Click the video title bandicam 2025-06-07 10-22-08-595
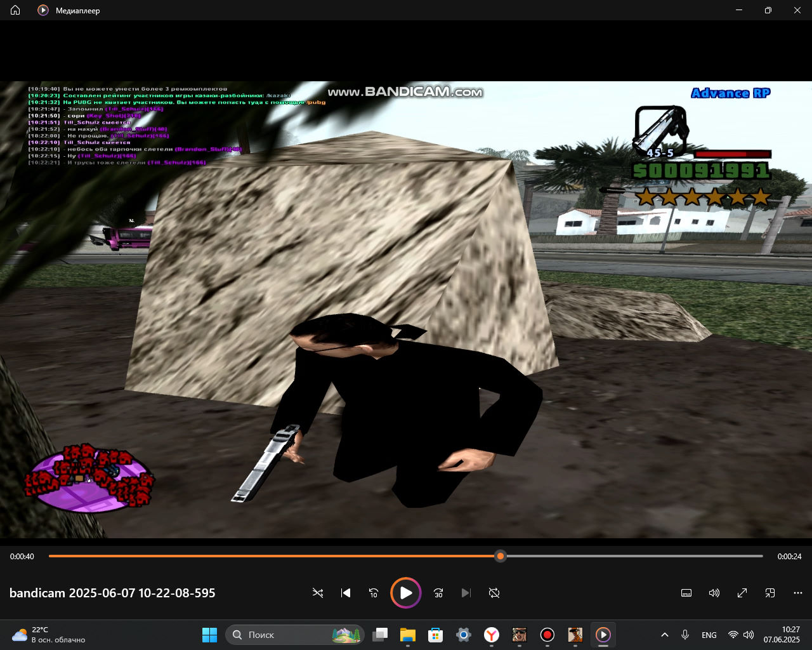 [x=112, y=593]
